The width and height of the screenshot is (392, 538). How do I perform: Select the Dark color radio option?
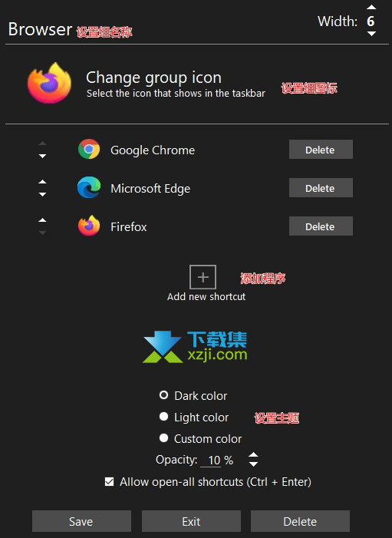(x=164, y=395)
